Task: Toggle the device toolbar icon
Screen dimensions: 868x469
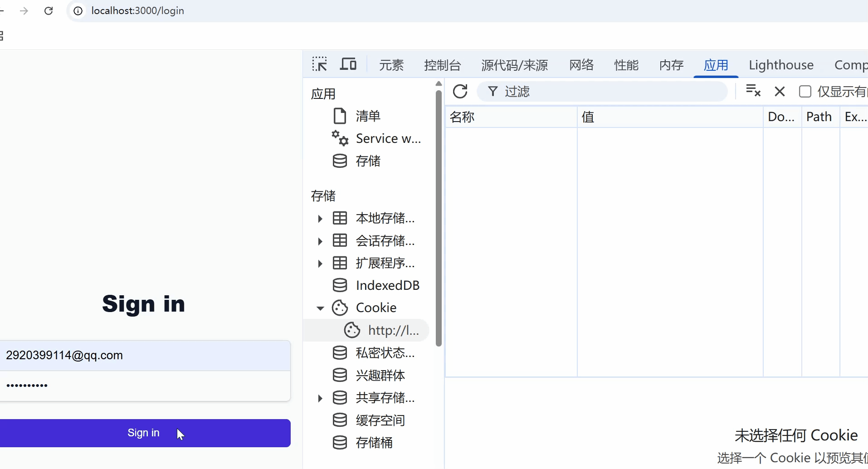Action: (x=348, y=64)
